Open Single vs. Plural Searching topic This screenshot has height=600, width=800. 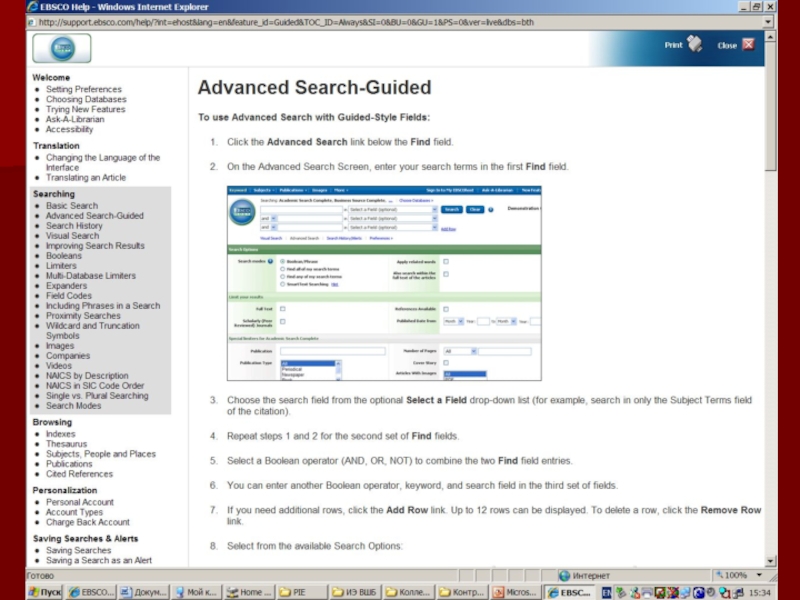coord(97,395)
